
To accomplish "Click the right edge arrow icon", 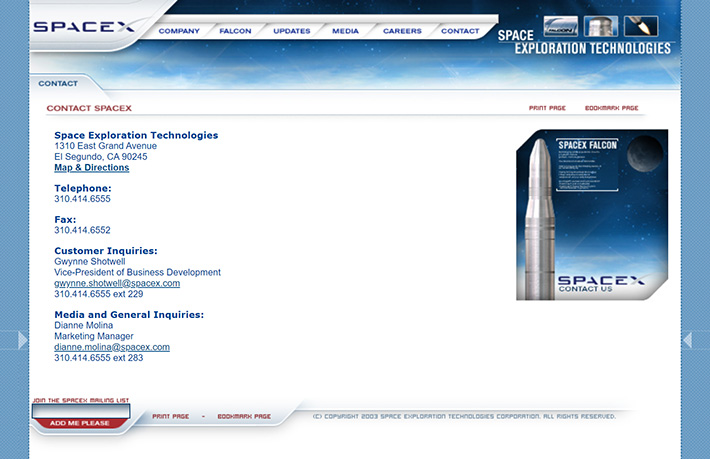I will tap(687, 340).
